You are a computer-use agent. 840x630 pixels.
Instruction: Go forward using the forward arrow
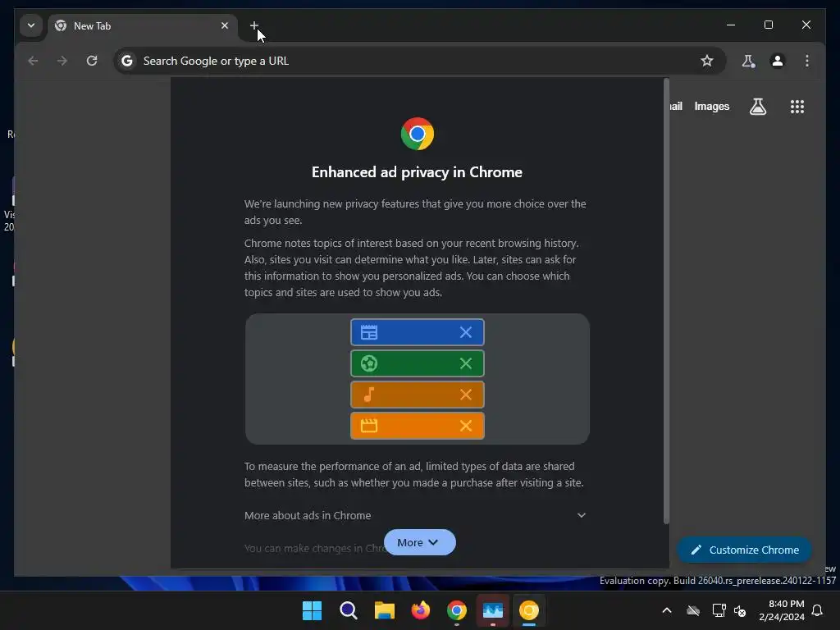pos(62,61)
